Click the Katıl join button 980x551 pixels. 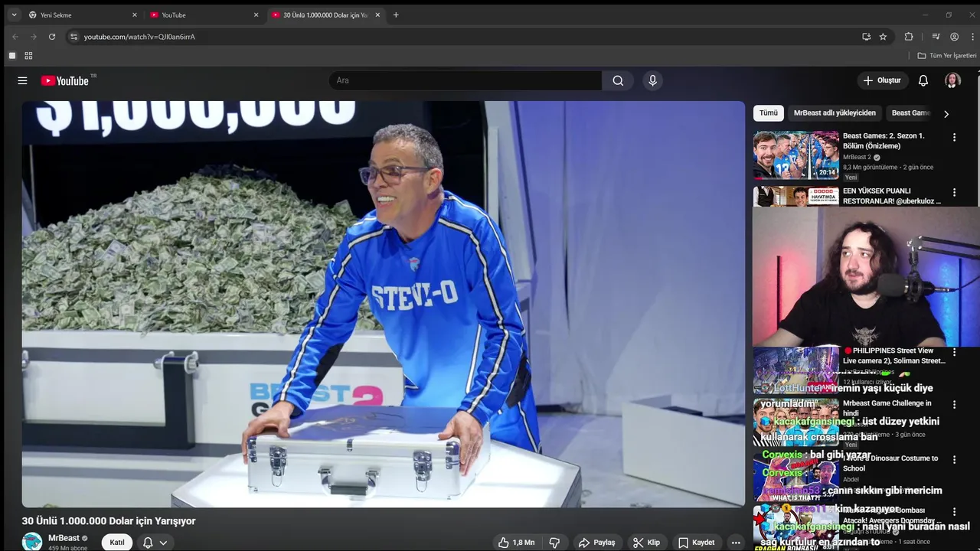(117, 543)
